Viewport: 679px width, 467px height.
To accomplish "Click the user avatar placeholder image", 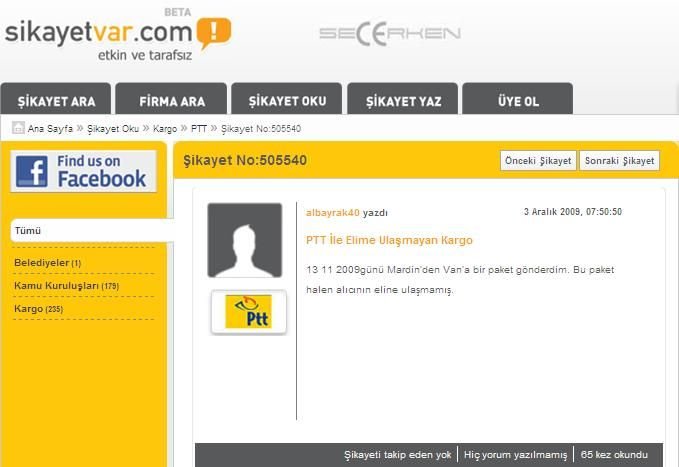I will click(245, 240).
